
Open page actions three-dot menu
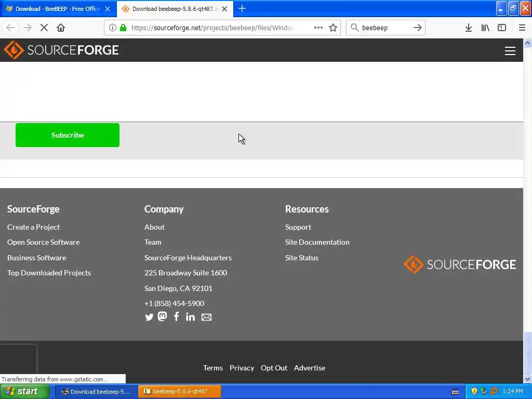pos(318,28)
